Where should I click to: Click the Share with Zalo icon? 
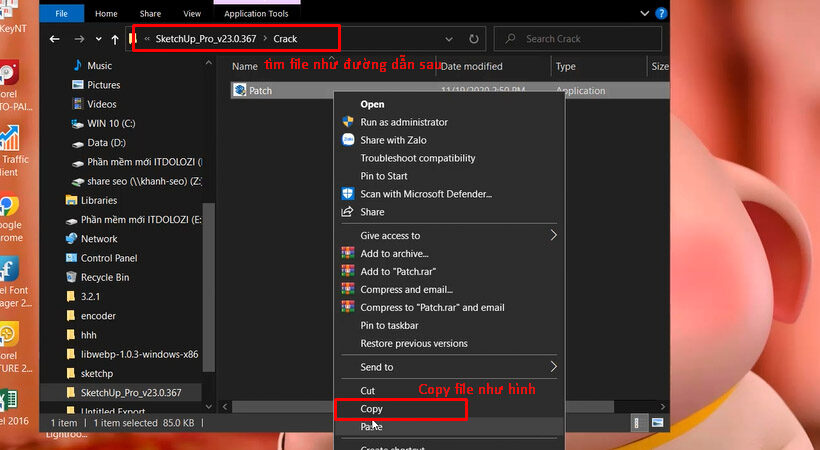tap(348, 140)
